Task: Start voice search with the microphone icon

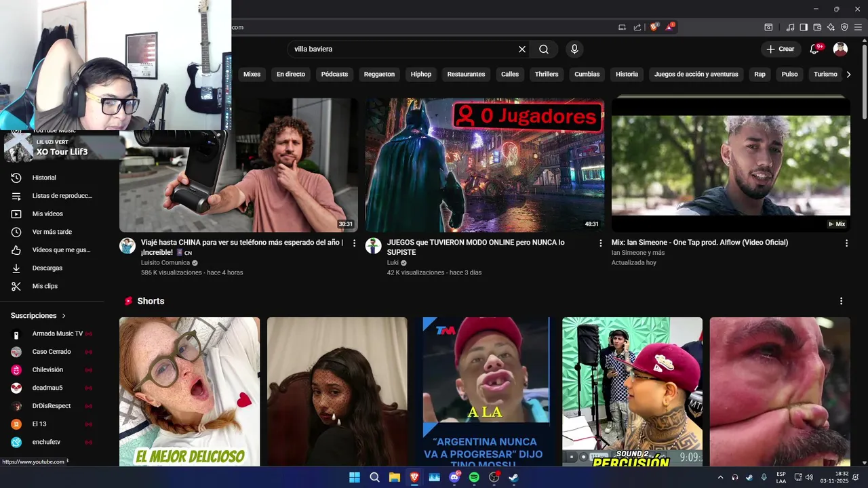Action: tap(574, 49)
